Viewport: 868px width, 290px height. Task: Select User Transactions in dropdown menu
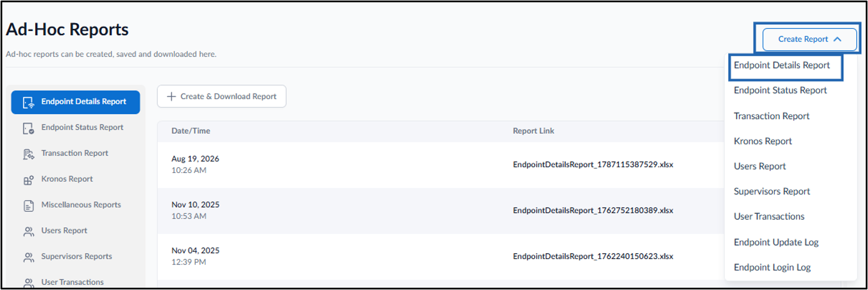[x=769, y=217]
